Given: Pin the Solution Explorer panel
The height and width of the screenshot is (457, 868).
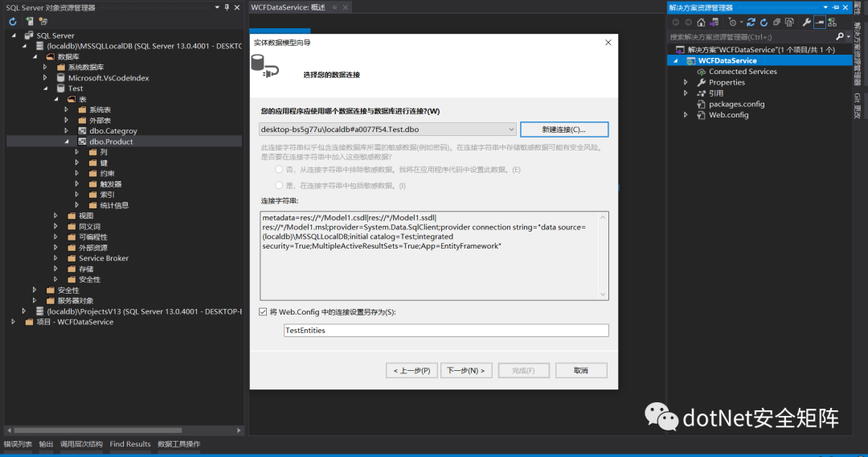Looking at the screenshot, I should coord(836,7).
